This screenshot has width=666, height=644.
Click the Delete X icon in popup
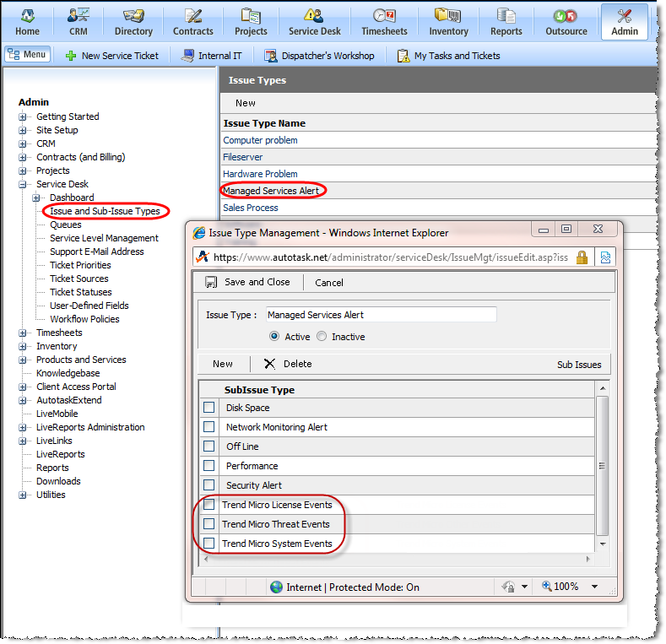(269, 364)
